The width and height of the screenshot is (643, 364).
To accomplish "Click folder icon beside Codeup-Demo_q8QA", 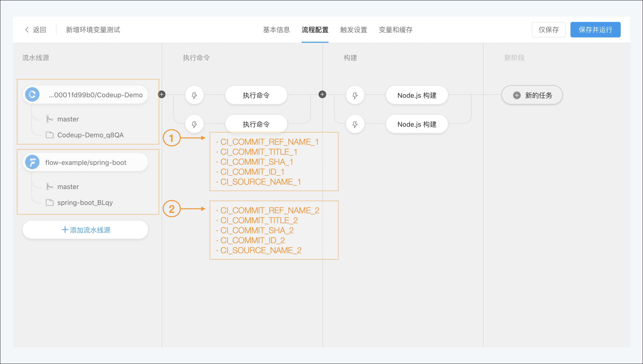I will point(49,135).
